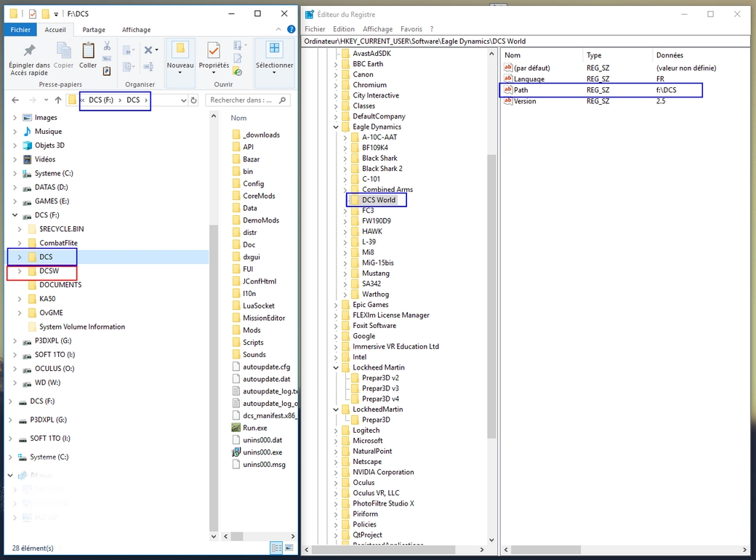Open the Fichier tab in Explorer
Screen dimensions: 756x560
20,29
